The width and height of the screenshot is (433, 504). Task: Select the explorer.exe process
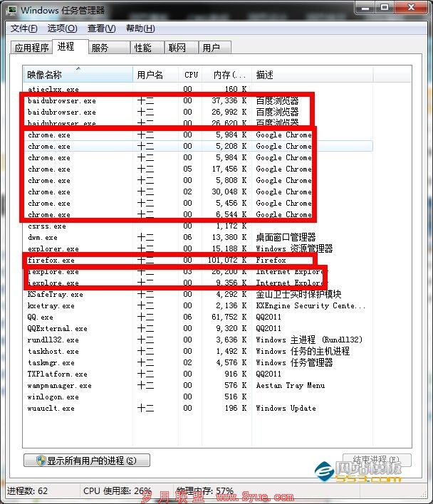click(198, 248)
